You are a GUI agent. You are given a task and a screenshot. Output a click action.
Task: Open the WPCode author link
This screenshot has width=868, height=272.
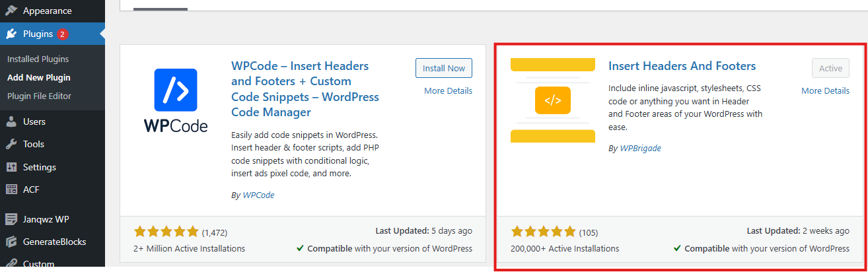(x=258, y=195)
